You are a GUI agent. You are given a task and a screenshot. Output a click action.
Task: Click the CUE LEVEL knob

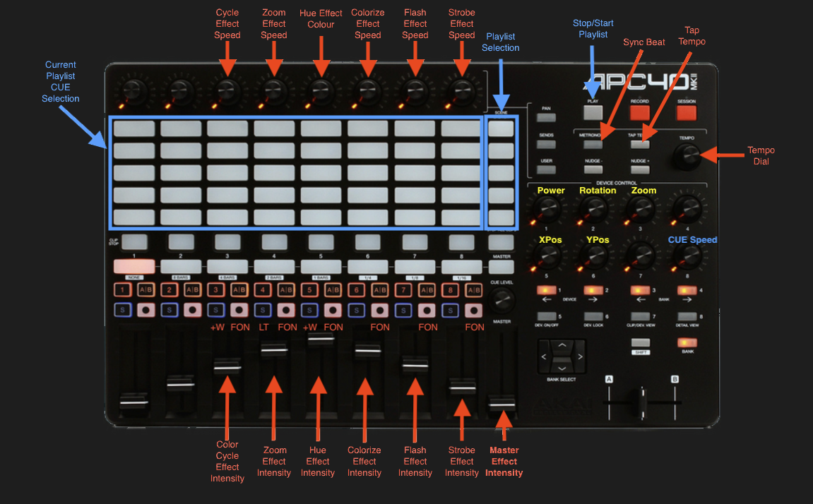pos(501,300)
